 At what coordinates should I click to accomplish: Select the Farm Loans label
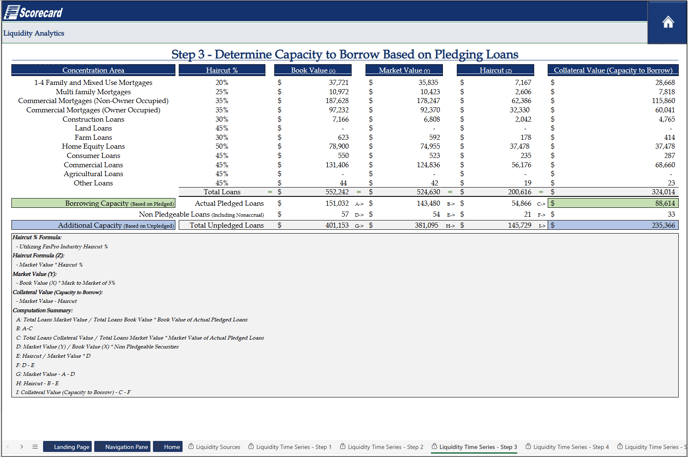[93, 137]
